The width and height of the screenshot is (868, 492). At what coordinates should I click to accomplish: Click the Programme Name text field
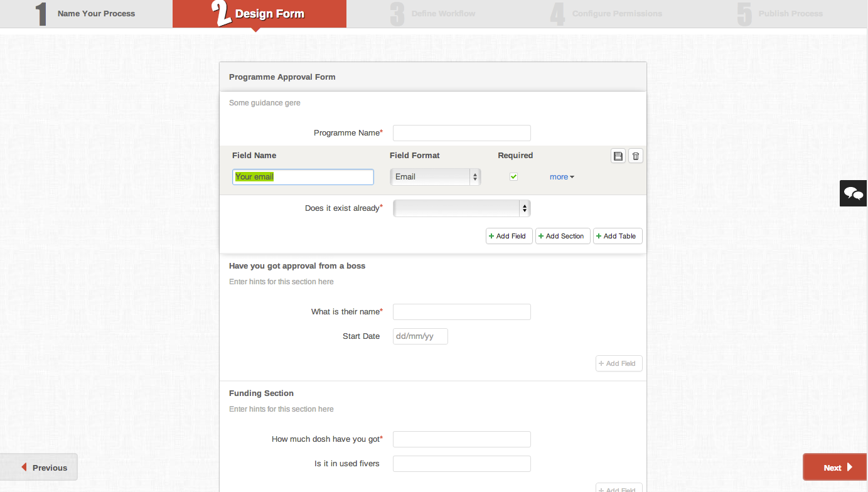462,133
